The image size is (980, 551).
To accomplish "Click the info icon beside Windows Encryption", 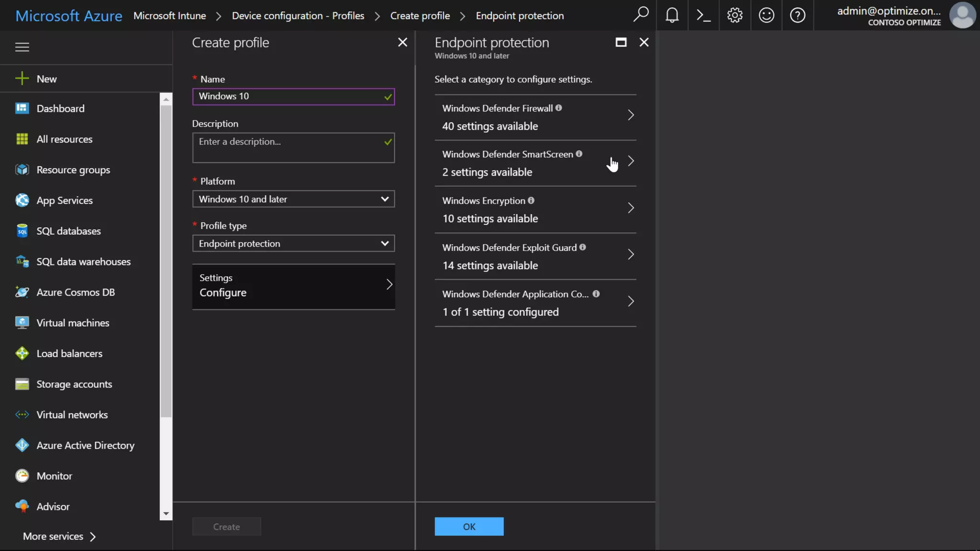I will [x=531, y=200].
